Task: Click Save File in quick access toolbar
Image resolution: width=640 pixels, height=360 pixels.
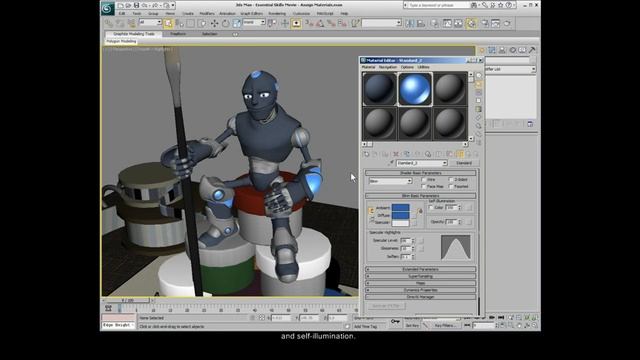Action: [136, 5]
